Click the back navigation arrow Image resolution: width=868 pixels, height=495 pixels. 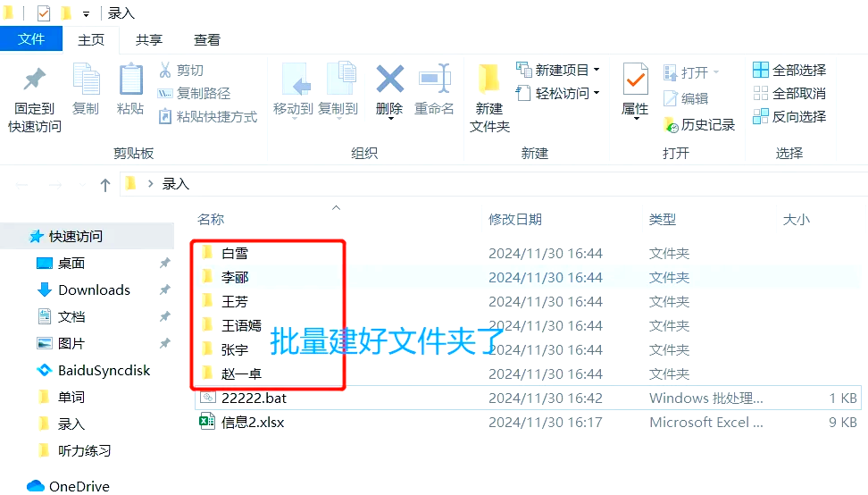tap(22, 184)
